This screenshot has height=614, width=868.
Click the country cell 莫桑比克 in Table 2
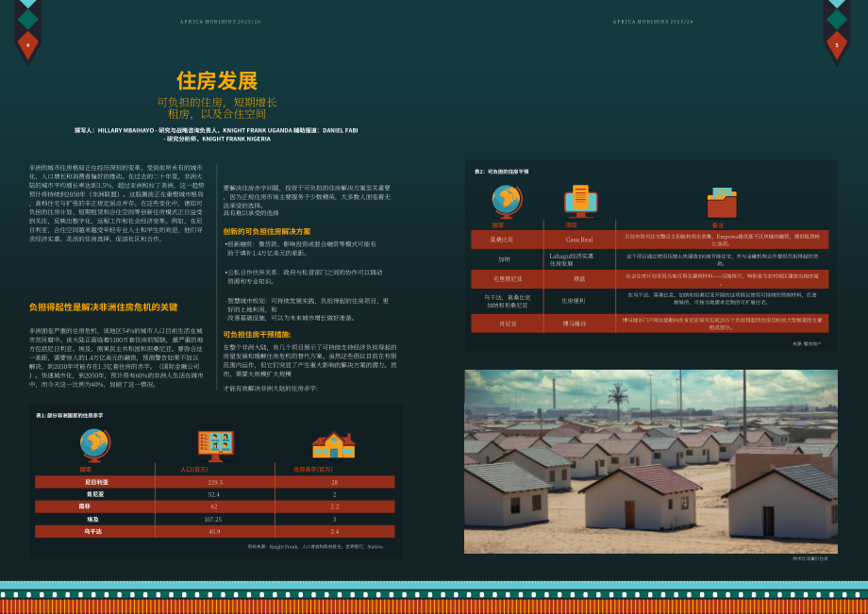[502, 240]
